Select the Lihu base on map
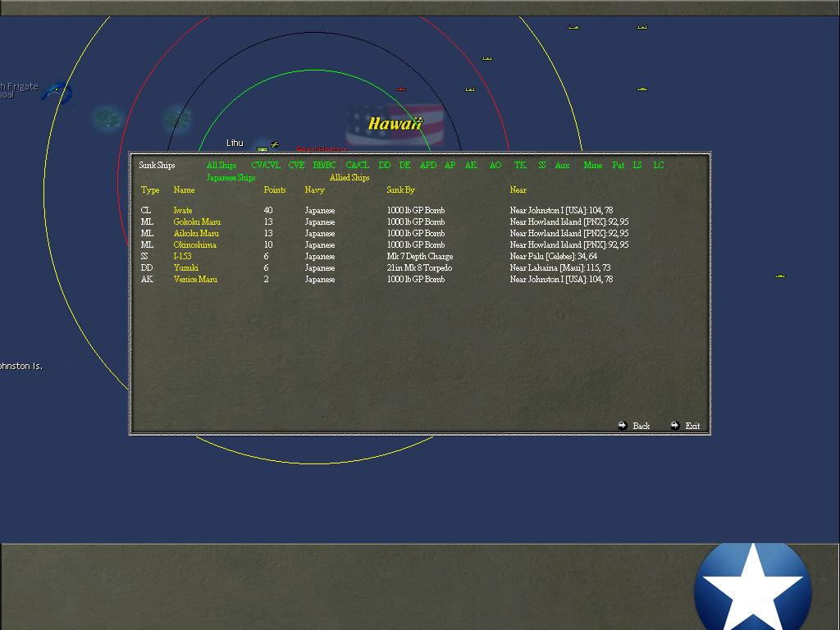 262,150
